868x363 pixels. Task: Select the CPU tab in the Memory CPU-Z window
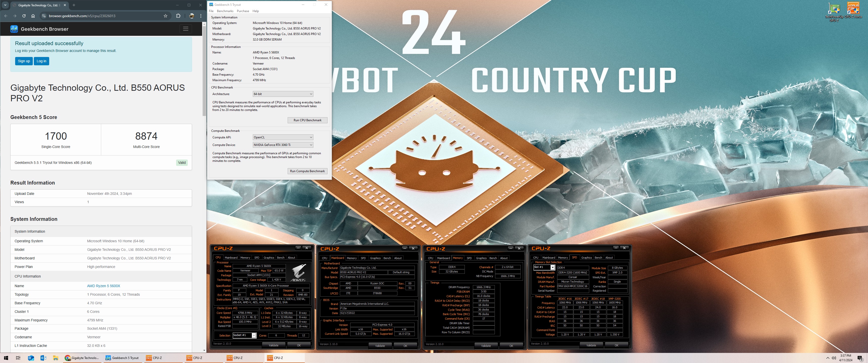431,258
